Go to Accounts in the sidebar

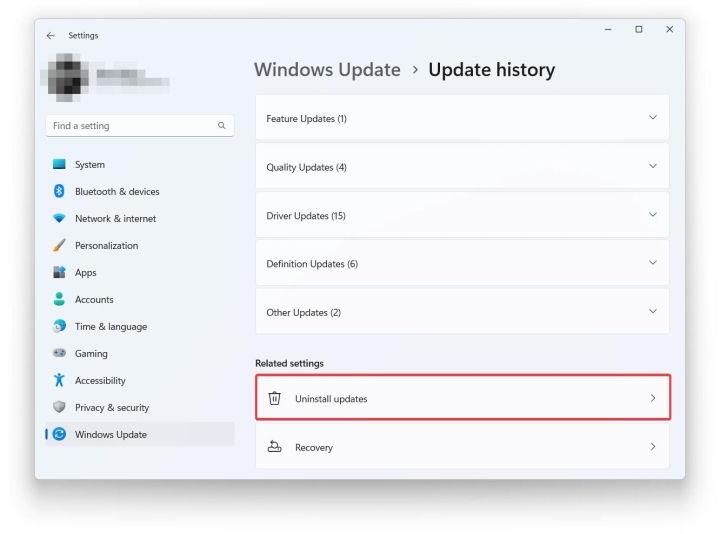pyautogui.click(x=94, y=300)
